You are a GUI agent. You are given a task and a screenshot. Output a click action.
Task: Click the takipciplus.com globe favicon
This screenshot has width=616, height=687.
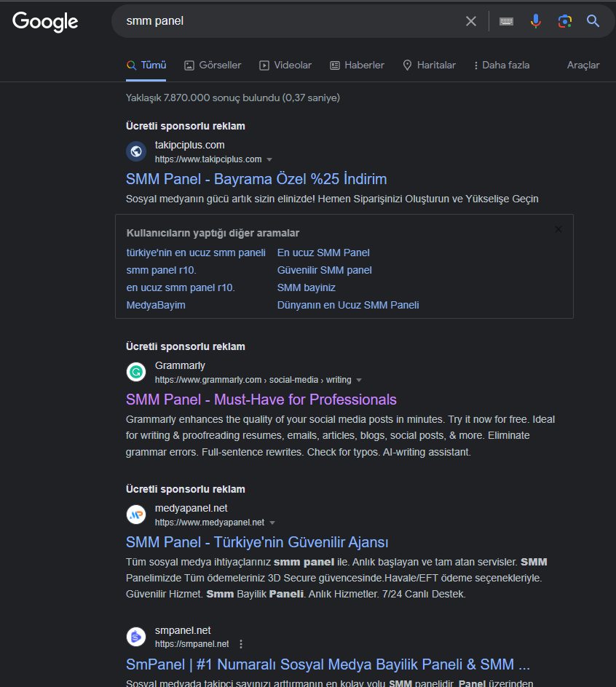point(136,151)
